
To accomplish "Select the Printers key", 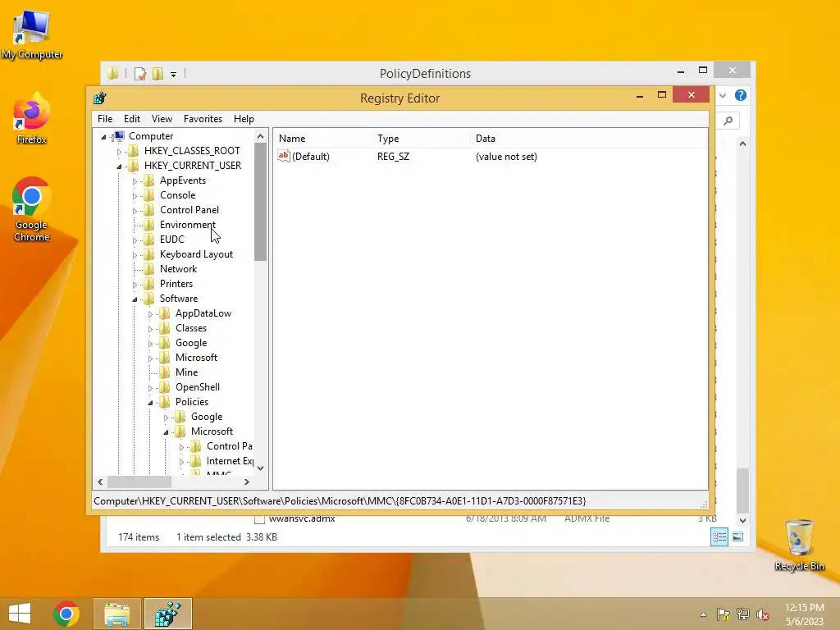I will click(176, 284).
